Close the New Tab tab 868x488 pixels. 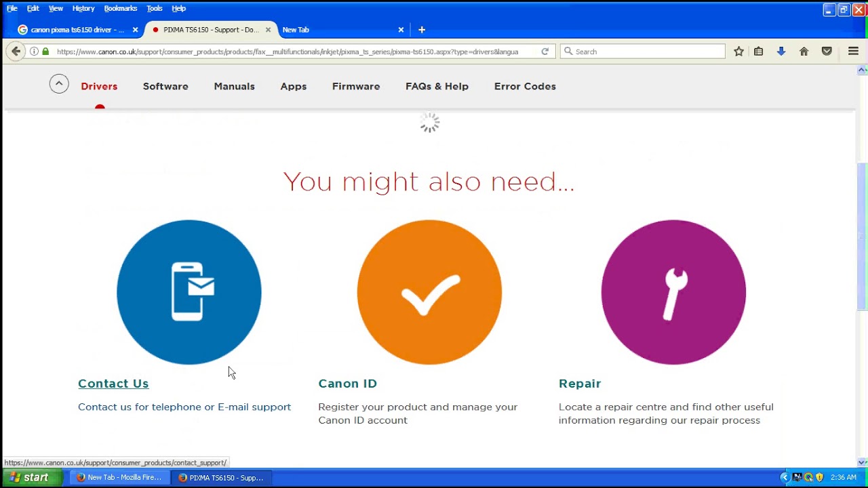(x=401, y=30)
